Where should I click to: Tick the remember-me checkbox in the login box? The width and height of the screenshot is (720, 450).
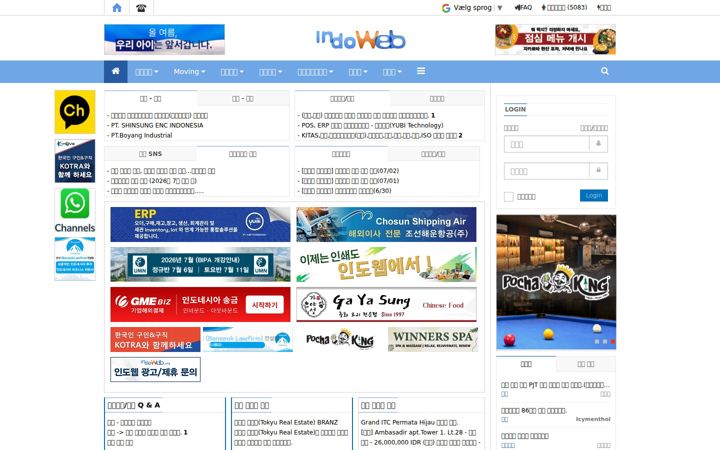[x=509, y=197]
